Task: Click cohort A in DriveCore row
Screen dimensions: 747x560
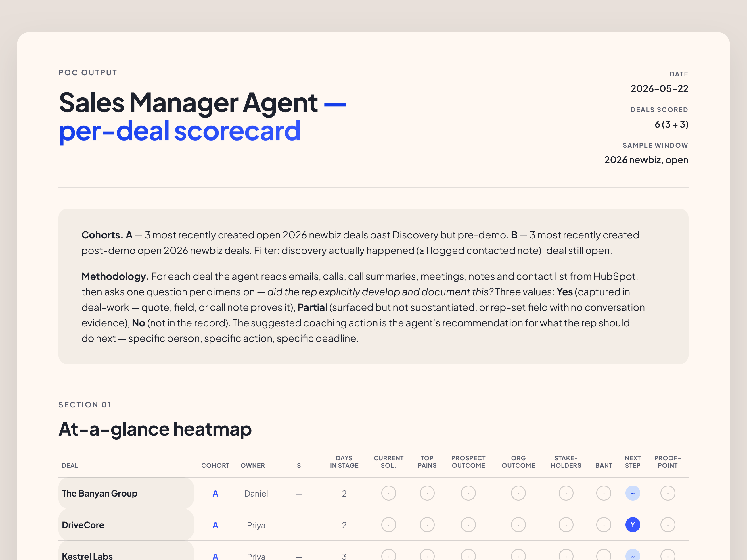Action: pos(215,525)
